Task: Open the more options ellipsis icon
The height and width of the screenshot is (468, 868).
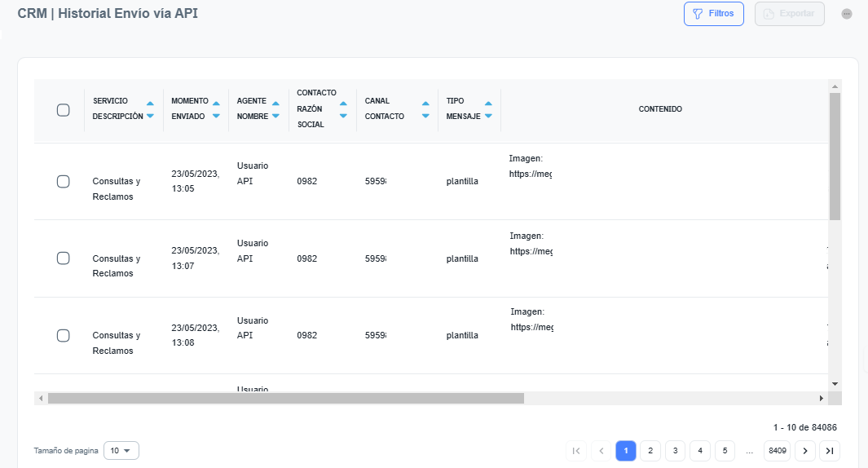Action: point(847,14)
